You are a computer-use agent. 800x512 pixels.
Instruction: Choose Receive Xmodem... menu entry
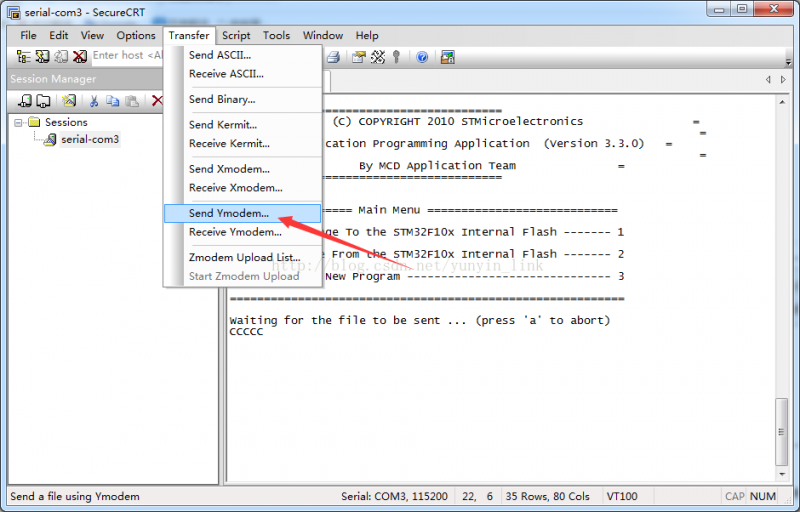click(x=243, y=188)
